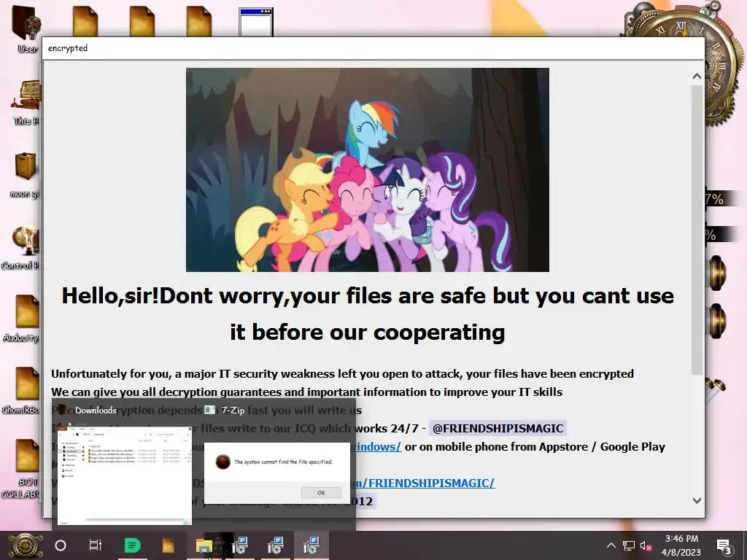Screen dimensions: 747x560
Task: Select the User desktop icon
Action: tap(27, 28)
